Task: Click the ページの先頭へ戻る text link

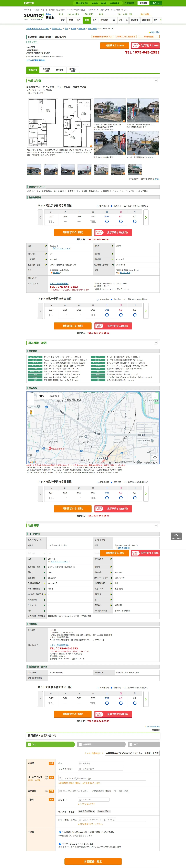Action: pos(153,727)
